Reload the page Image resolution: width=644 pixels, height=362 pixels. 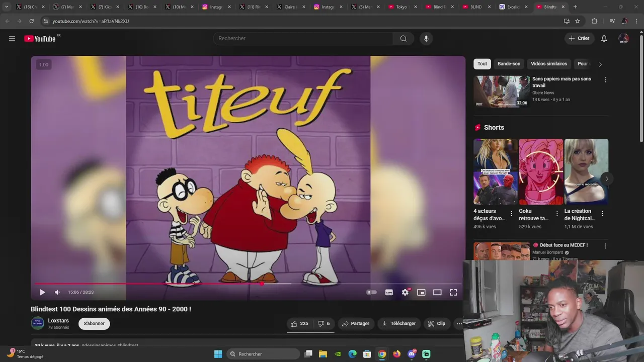(x=31, y=21)
